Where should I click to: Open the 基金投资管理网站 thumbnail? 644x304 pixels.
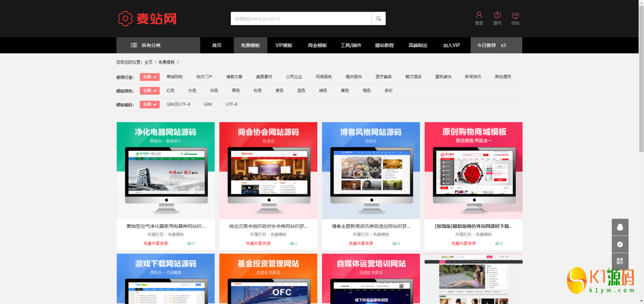[x=268, y=279]
